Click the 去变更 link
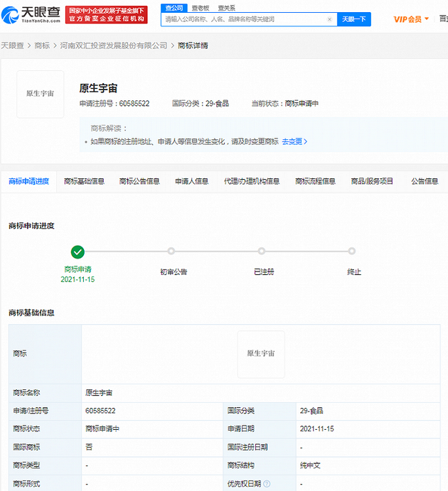 coord(294,141)
